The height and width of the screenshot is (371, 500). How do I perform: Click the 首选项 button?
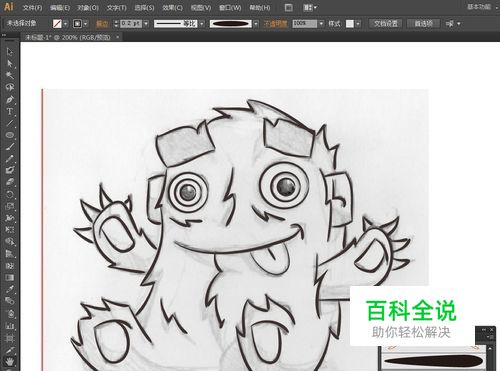(x=423, y=24)
